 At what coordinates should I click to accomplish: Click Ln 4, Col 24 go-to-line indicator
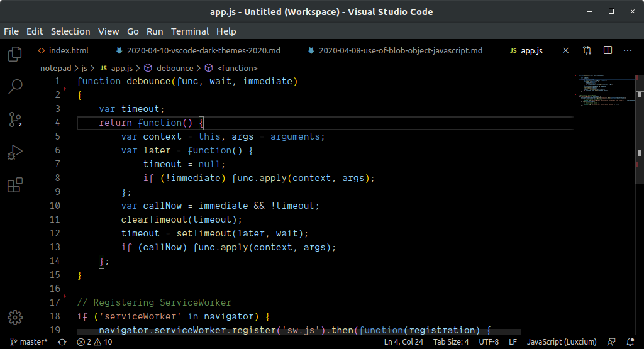click(403, 342)
